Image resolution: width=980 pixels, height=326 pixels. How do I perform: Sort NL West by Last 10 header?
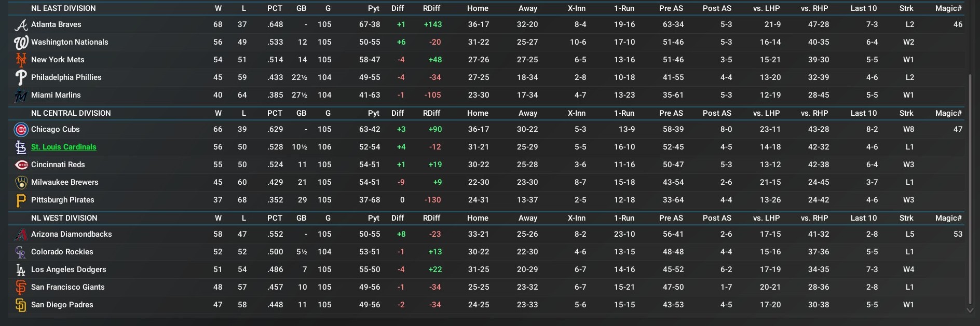[864, 218]
